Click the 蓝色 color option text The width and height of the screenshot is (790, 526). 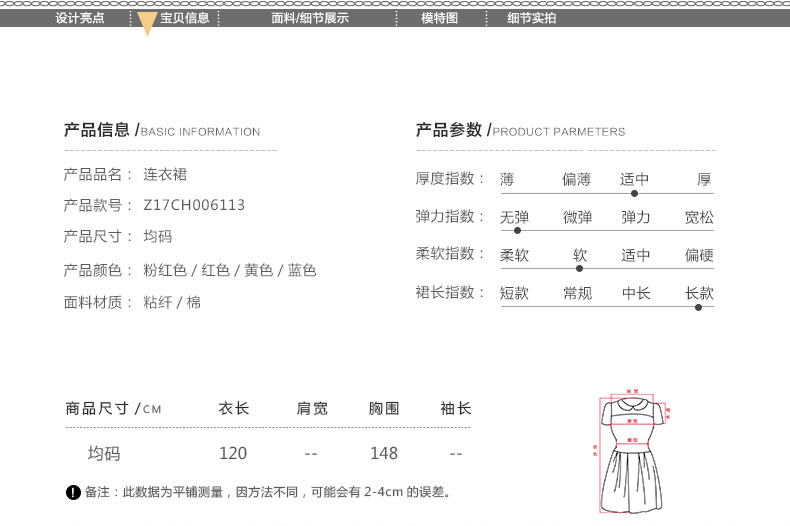pos(302,270)
